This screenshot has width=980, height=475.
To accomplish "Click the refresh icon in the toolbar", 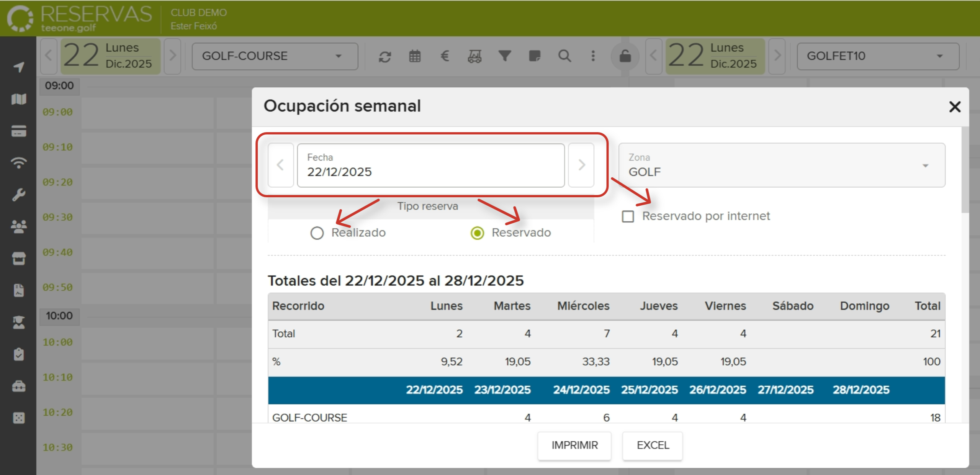I will (x=385, y=56).
